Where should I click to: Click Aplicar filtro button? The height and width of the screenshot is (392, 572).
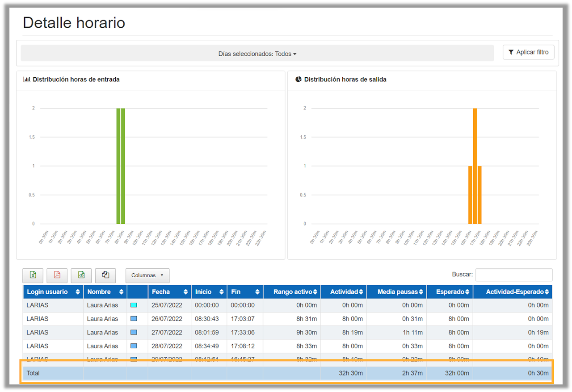coord(528,52)
